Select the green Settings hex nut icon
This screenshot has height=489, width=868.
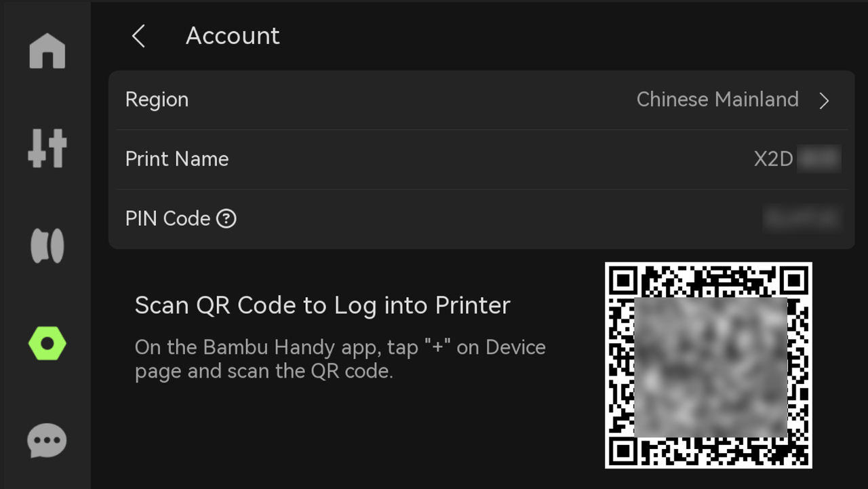click(x=47, y=343)
